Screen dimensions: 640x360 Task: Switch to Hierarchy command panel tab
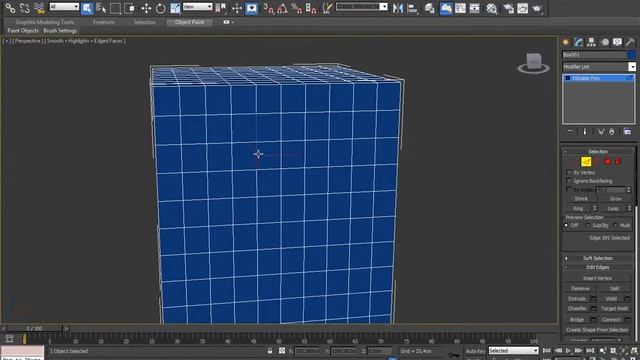[591, 42]
